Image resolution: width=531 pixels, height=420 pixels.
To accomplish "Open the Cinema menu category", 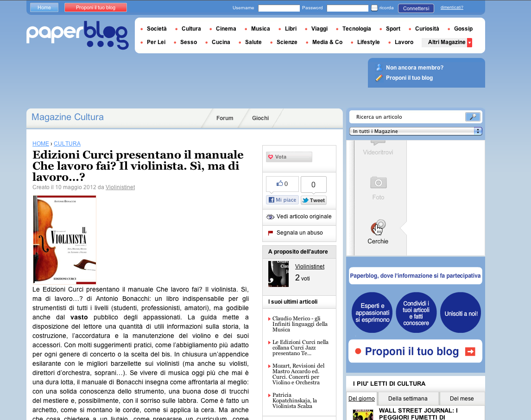I will pyautogui.click(x=226, y=29).
